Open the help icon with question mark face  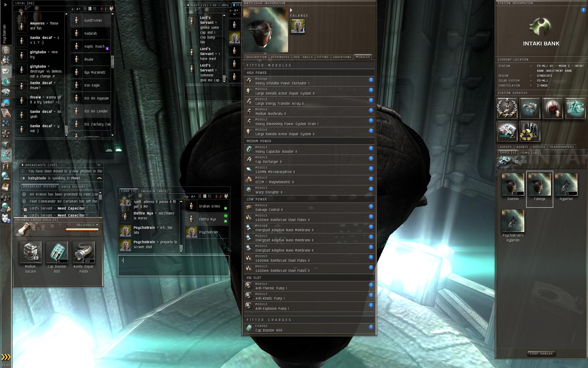pos(6,218)
